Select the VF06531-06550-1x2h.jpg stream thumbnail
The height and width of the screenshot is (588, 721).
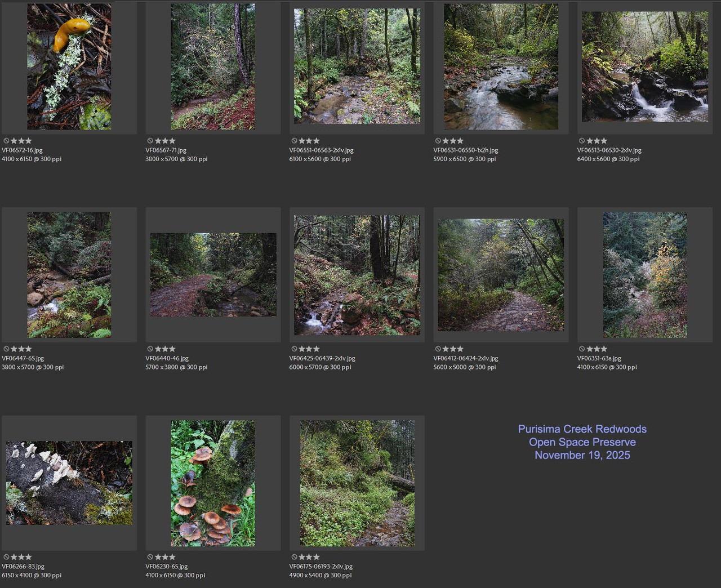[x=501, y=66]
